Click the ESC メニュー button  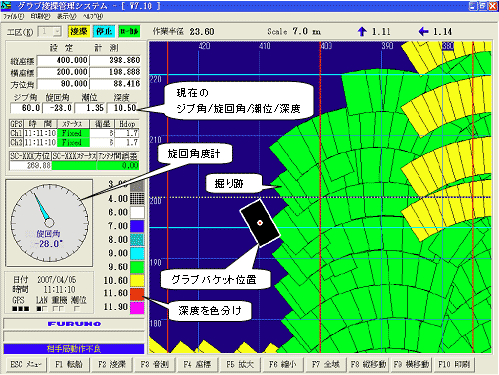(x=26, y=364)
